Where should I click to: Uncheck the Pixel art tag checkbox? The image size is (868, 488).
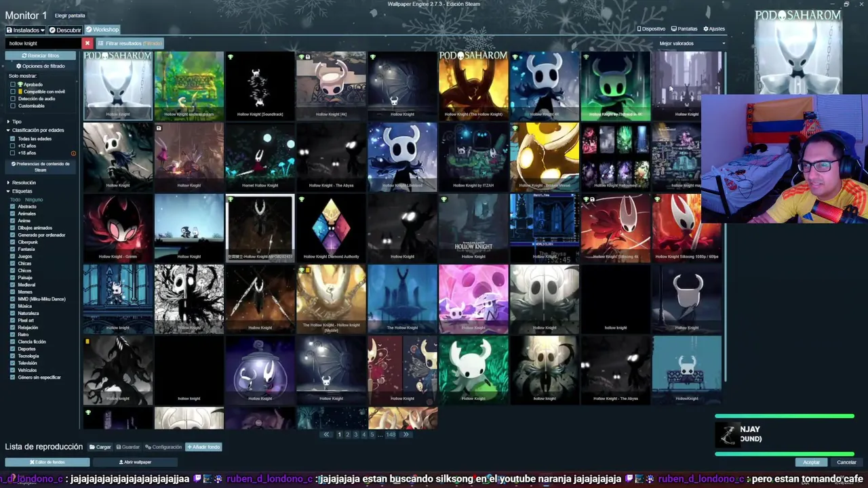pos(12,321)
